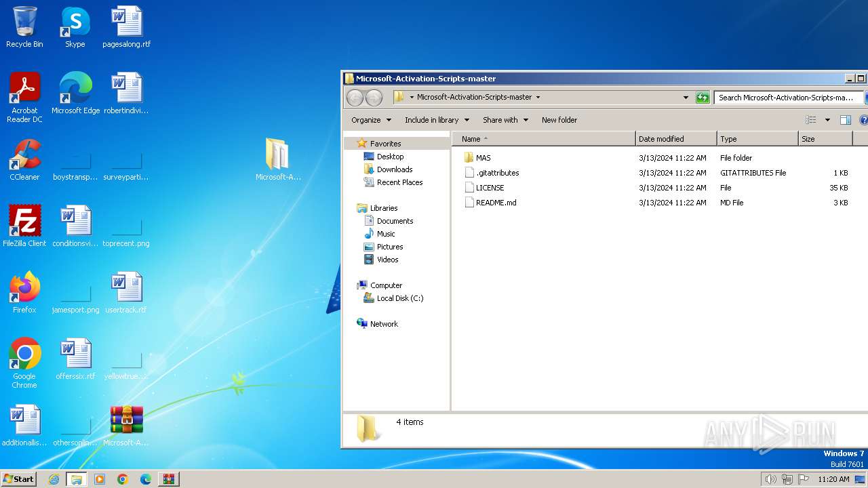Click the Explorer Forward navigation button
This screenshot has height=488, width=868.
[x=374, y=98]
